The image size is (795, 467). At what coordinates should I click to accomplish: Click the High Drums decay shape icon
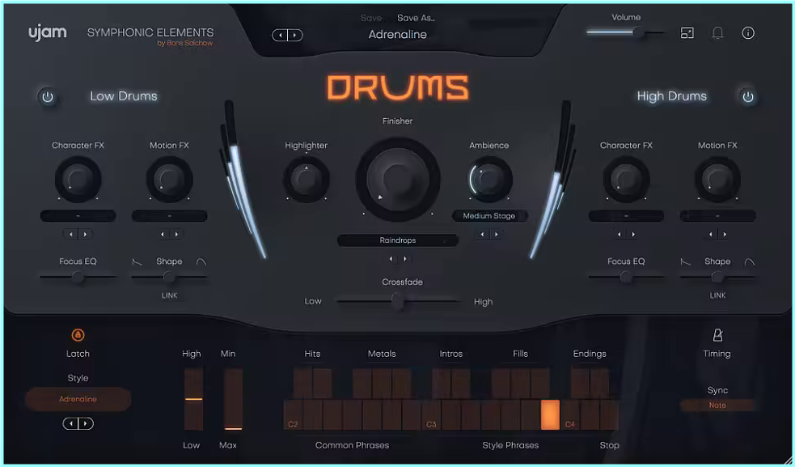[685, 262]
